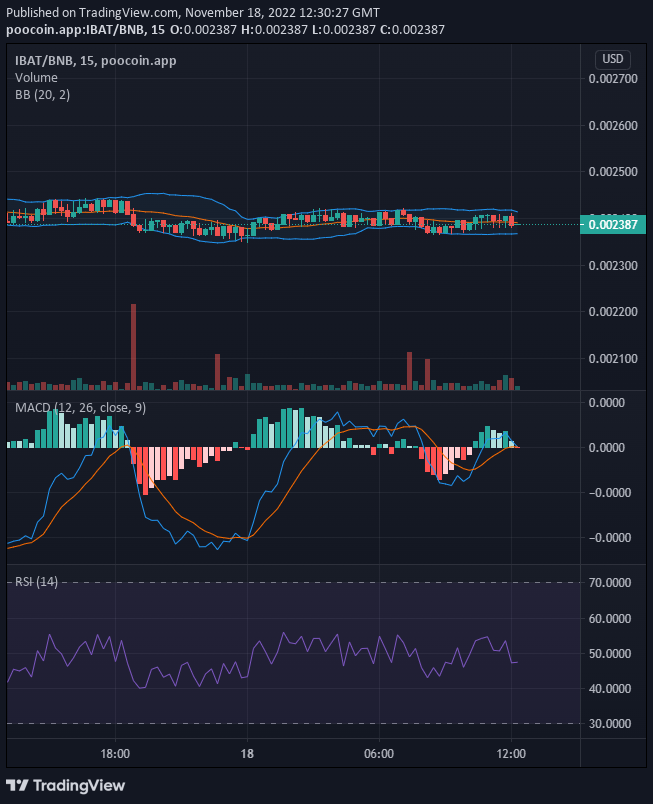Viewport: 653px width, 804px height.
Task: Click the RSI (14) indicator label
Action: [36, 581]
